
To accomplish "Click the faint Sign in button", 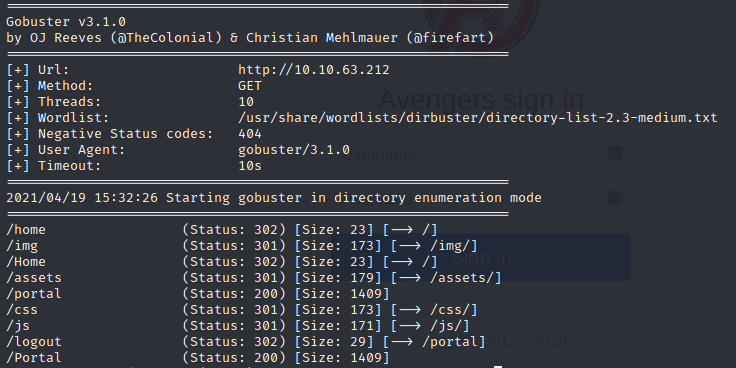I will point(481,257).
